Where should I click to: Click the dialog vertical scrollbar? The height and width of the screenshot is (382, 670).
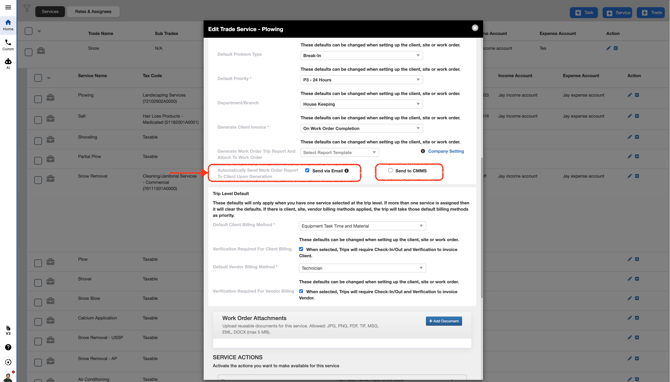point(482,228)
